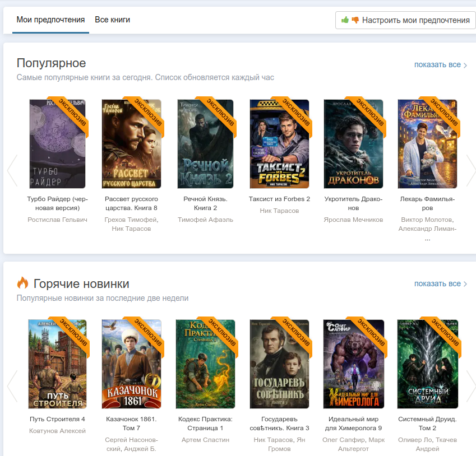Click title Государевъ совѣтникъ. Книга 3
This screenshot has height=456, width=476.
click(x=279, y=424)
